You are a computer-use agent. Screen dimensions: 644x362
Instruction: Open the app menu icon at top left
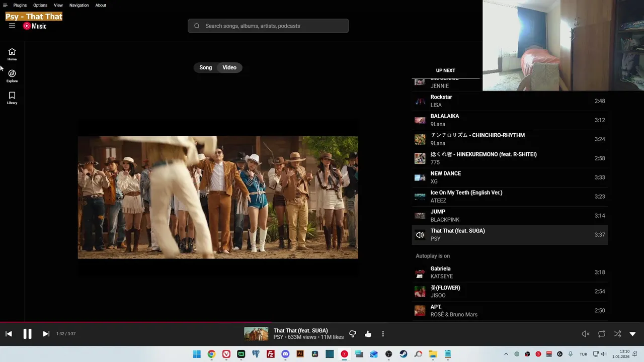click(5, 5)
